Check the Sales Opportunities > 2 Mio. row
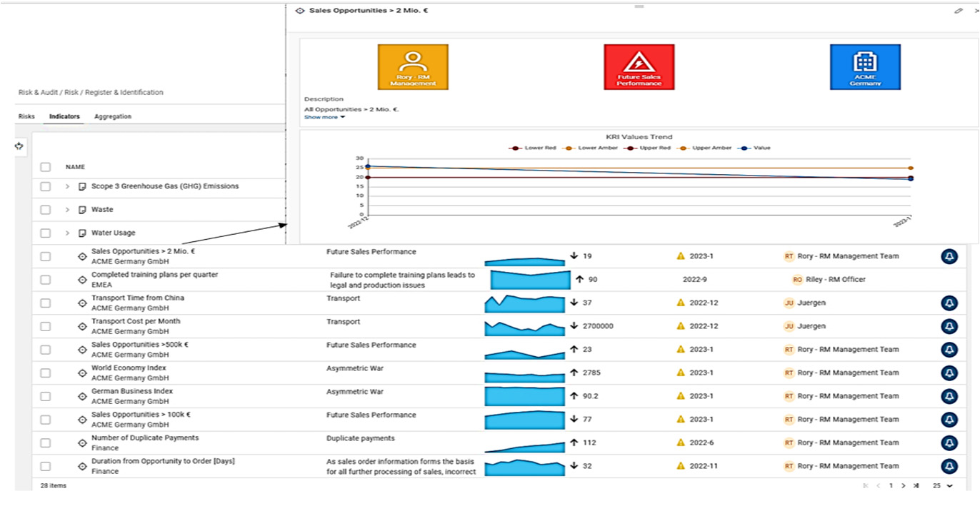 click(46, 256)
